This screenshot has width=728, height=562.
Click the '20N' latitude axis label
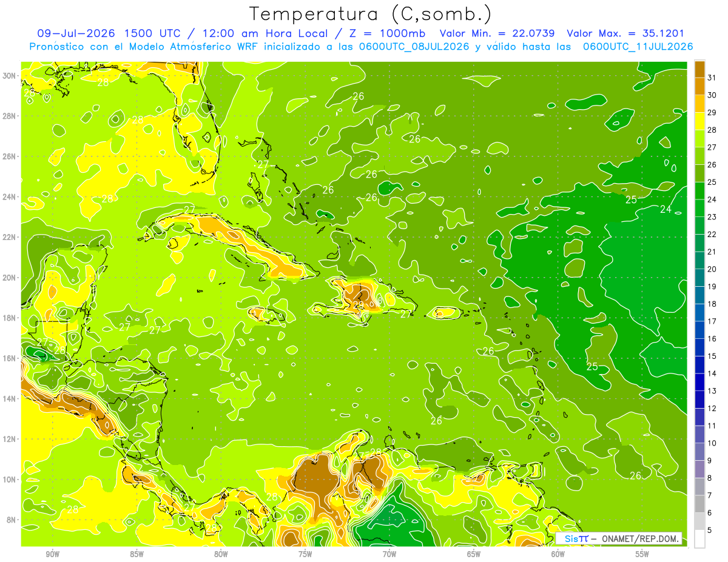(x=10, y=278)
